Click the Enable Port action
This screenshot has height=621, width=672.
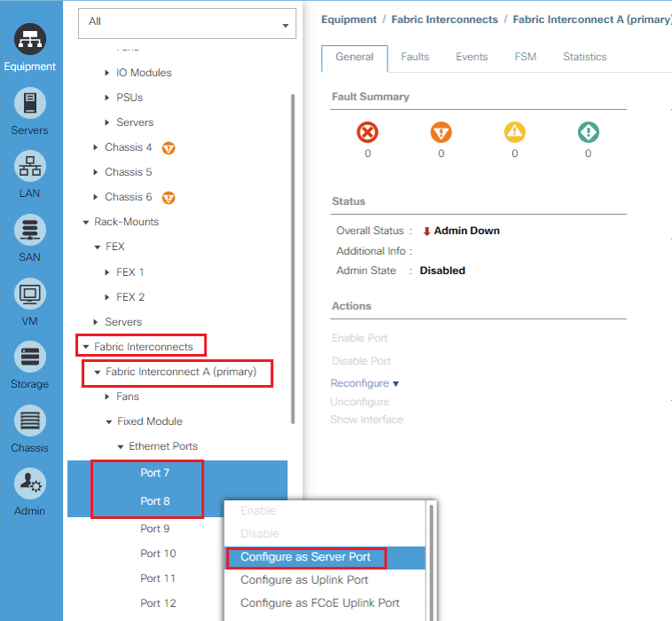pyautogui.click(x=360, y=338)
